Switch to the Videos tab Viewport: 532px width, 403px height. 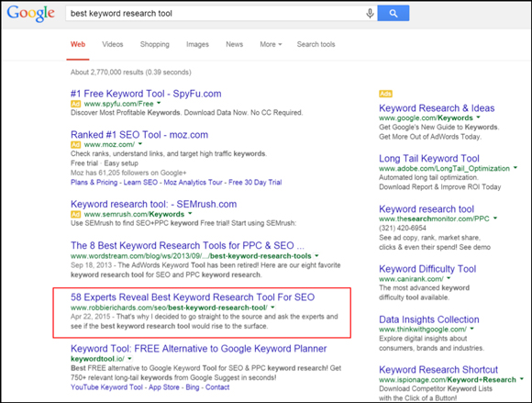tap(113, 44)
